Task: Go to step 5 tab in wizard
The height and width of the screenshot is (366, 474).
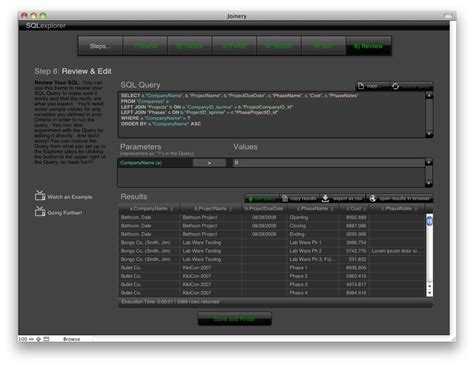Action: [323, 46]
